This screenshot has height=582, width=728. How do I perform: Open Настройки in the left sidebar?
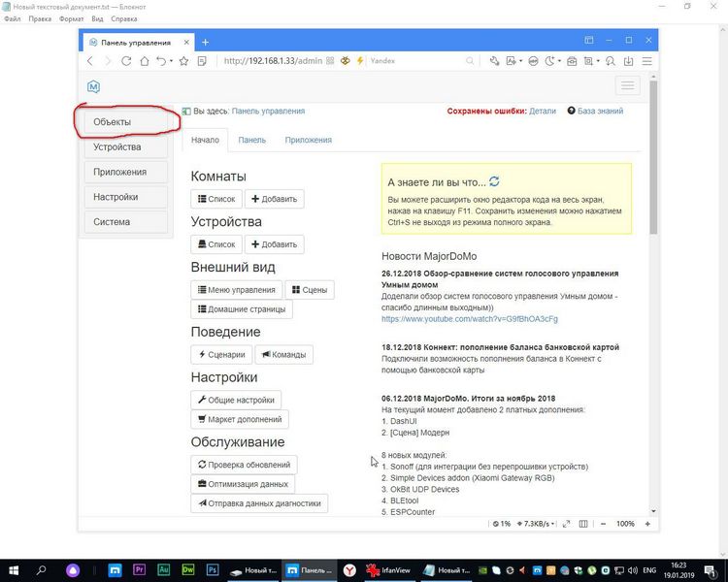click(x=126, y=197)
